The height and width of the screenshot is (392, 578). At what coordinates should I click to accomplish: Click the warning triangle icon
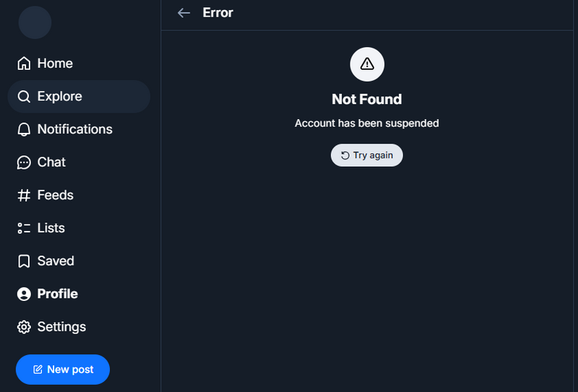click(x=367, y=64)
